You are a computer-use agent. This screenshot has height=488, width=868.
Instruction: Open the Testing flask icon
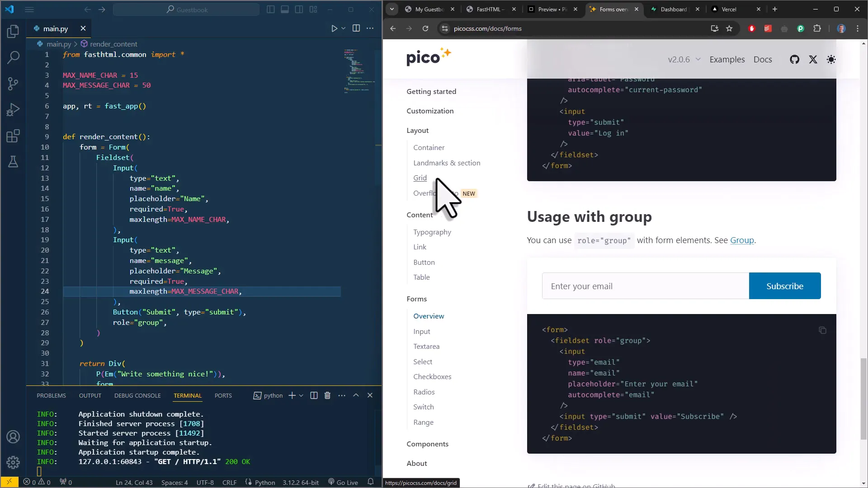(x=13, y=162)
